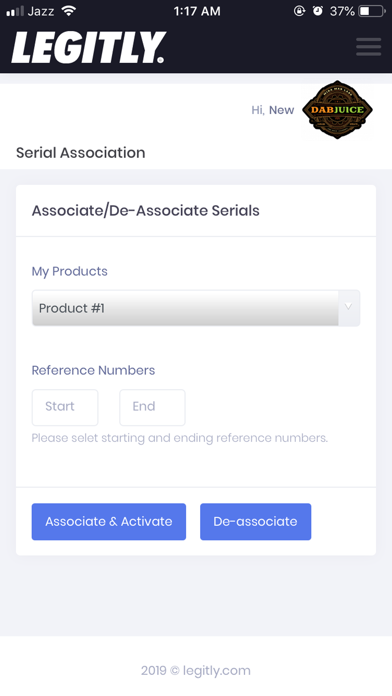Click the Associate & Activate button
The height and width of the screenshot is (696, 392).
[x=109, y=522]
